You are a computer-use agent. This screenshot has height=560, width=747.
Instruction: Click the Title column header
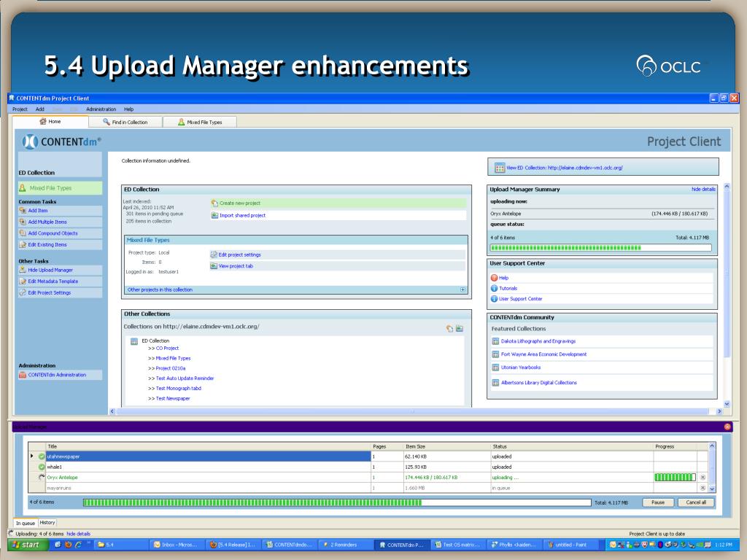click(x=209, y=446)
